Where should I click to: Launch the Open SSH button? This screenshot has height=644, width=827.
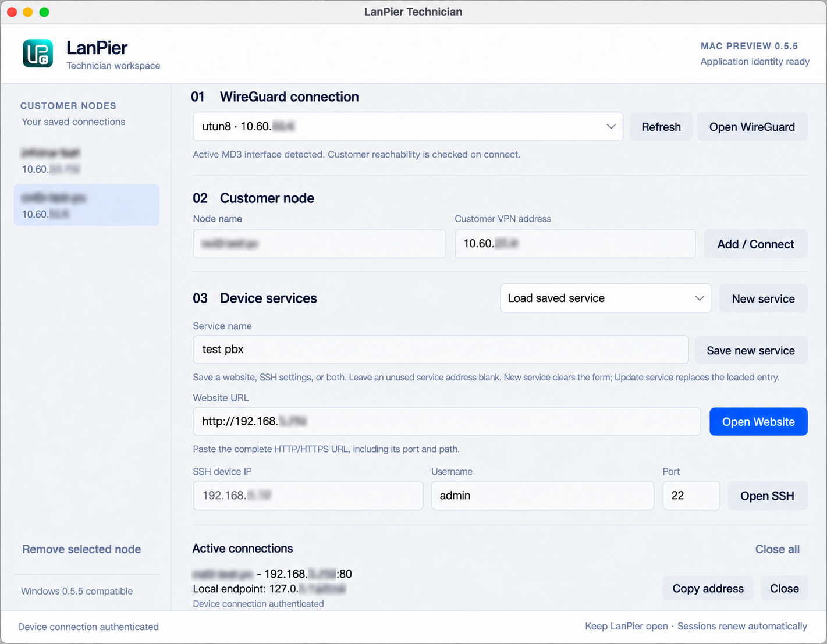point(767,496)
